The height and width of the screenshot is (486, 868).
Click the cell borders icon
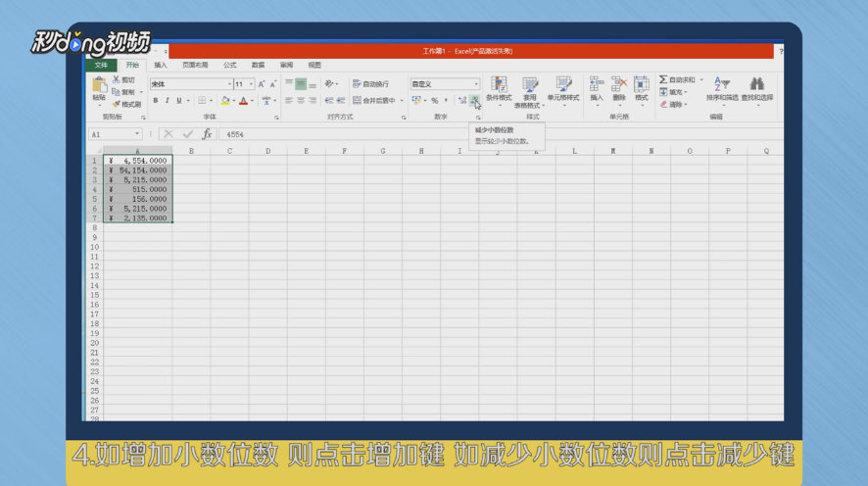coord(202,101)
